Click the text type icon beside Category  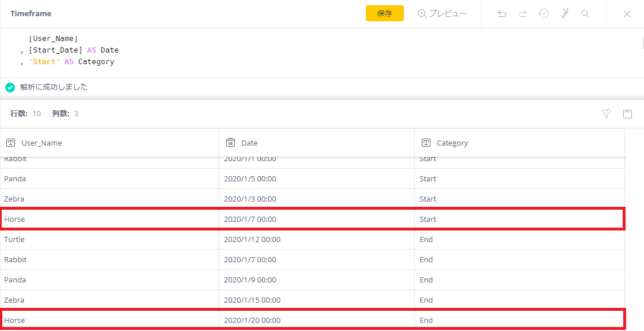point(426,143)
